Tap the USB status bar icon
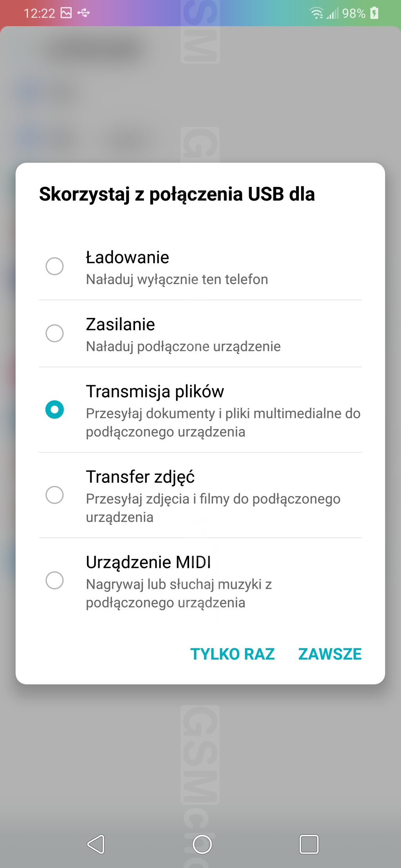Screen dimensions: 401x868 click(83, 13)
